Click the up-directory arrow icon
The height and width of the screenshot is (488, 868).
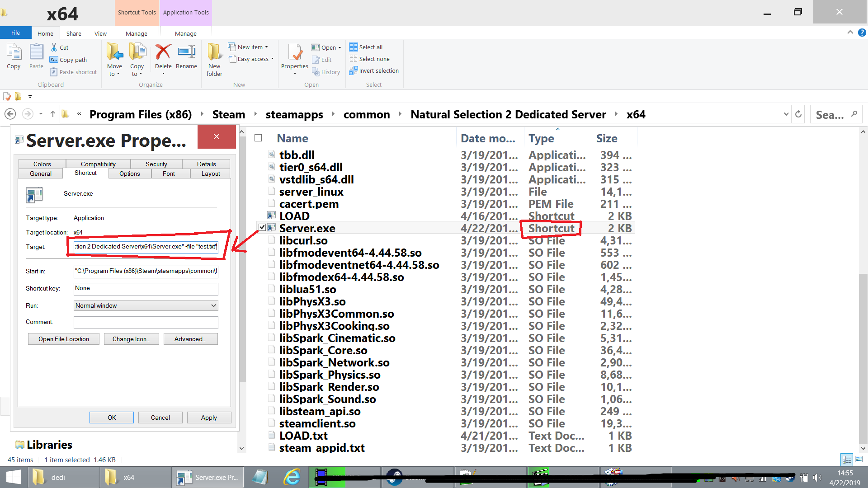coord(53,114)
